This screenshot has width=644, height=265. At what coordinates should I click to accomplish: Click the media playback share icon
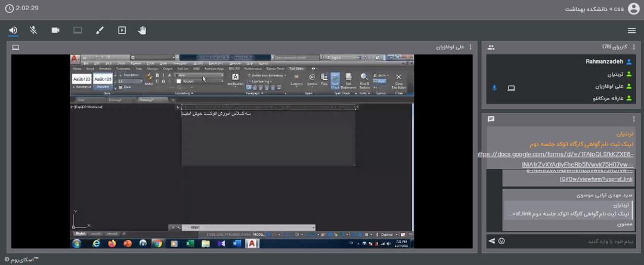tap(122, 30)
